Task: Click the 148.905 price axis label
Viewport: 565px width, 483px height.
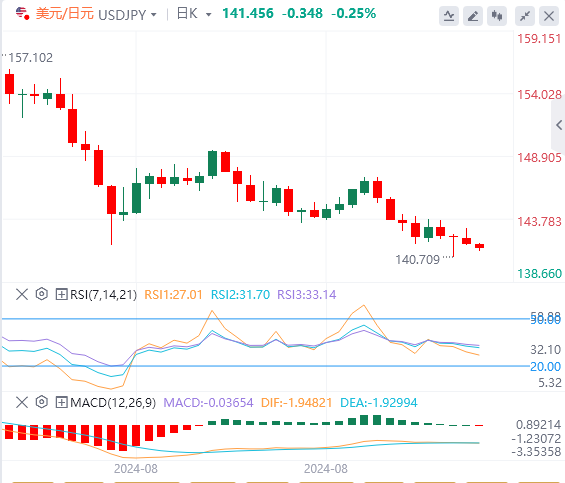Action: click(x=539, y=158)
